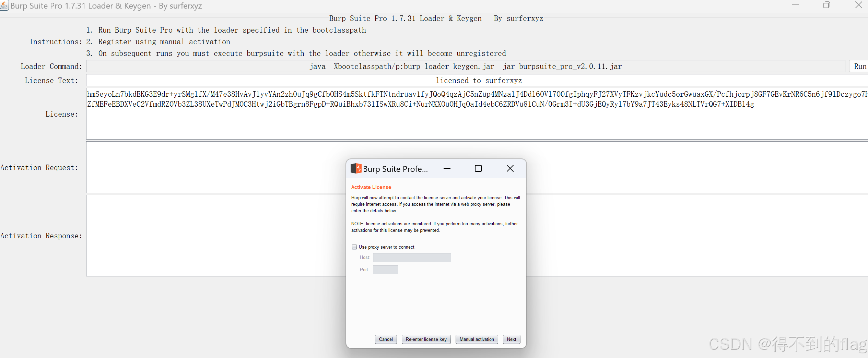Click the proxy Port input field
The width and height of the screenshot is (868, 358).
(386, 270)
